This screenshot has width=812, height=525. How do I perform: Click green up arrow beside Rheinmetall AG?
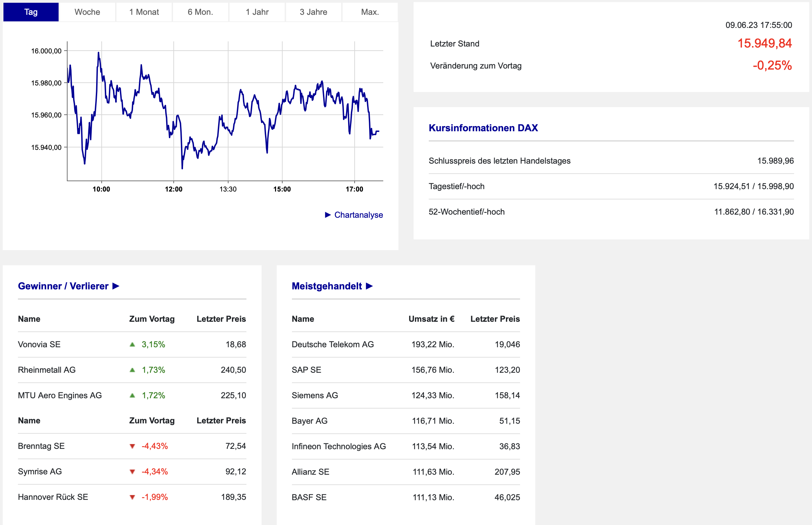click(x=132, y=370)
